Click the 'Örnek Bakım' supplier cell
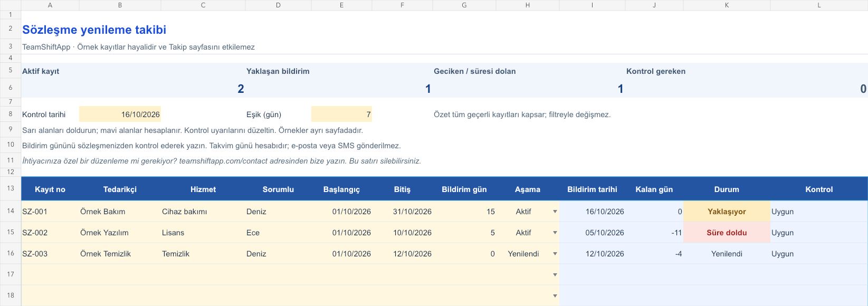This screenshot has height=306, width=868. [x=120, y=212]
